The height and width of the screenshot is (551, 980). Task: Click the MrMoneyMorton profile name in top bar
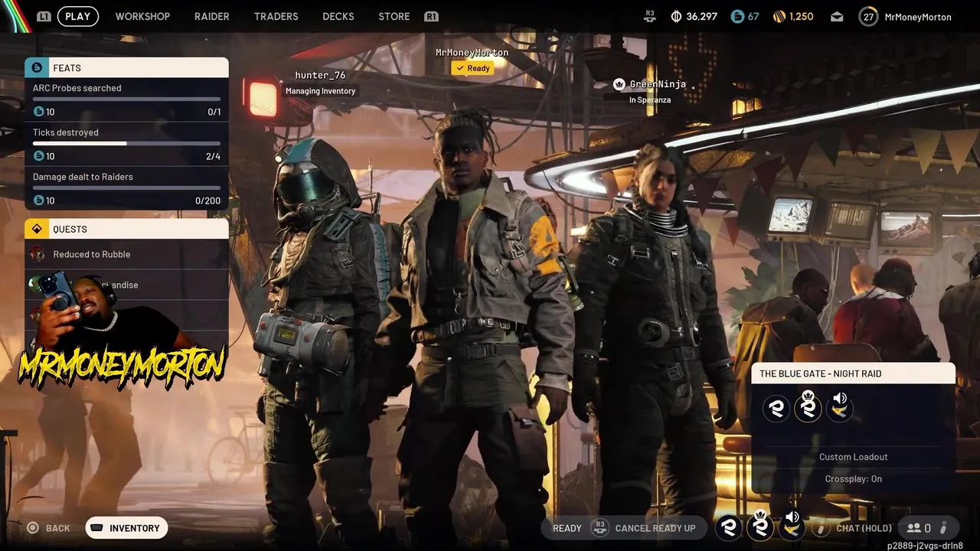point(918,16)
